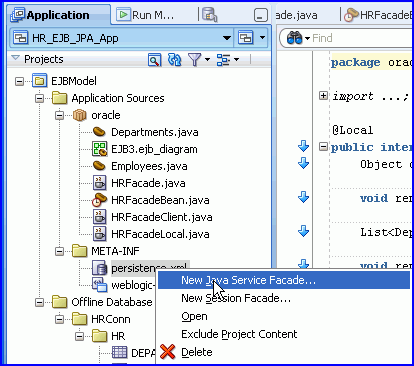Click the weblogic descriptor file icon
The height and width of the screenshot is (366, 414).
click(x=99, y=285)
